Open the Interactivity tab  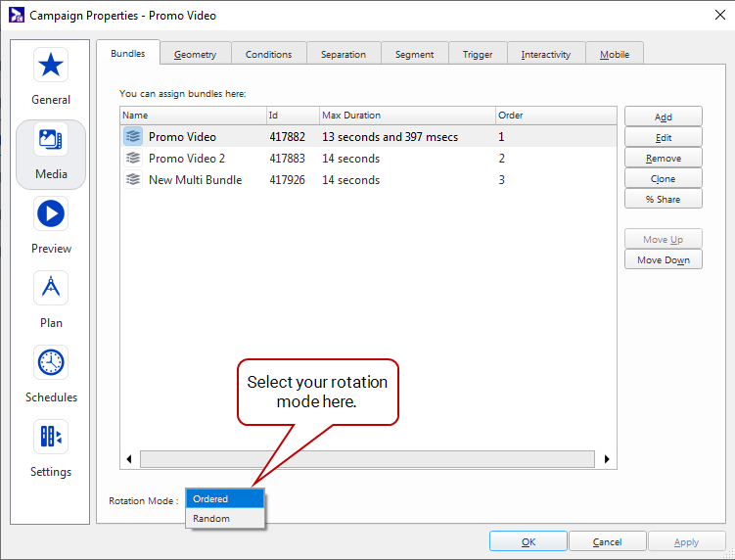coord(545,55)
